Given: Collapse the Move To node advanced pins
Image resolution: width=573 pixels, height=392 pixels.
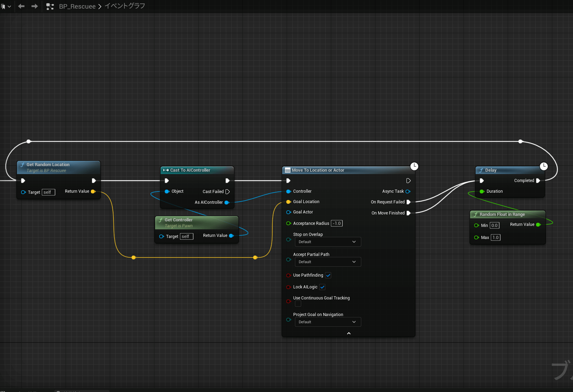Looking at the screenshot, I should (348, 333).
